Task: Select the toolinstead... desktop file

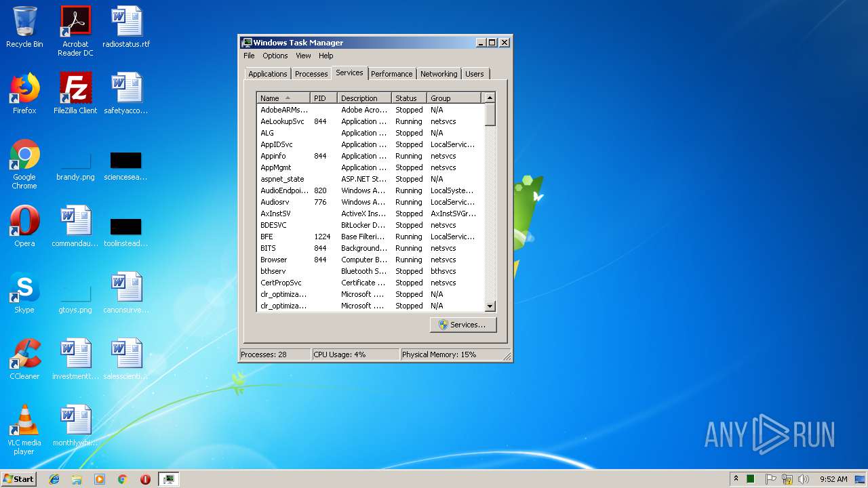Action: (126, 231)
